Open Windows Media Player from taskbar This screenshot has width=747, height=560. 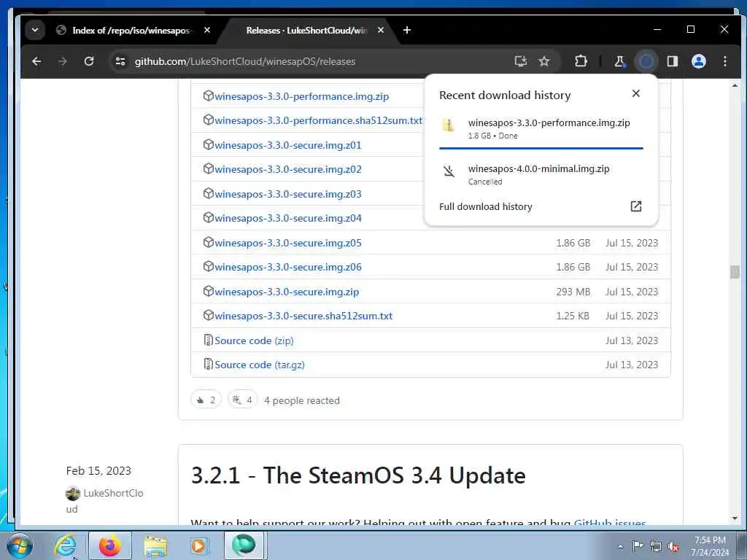tap(198, 546)
